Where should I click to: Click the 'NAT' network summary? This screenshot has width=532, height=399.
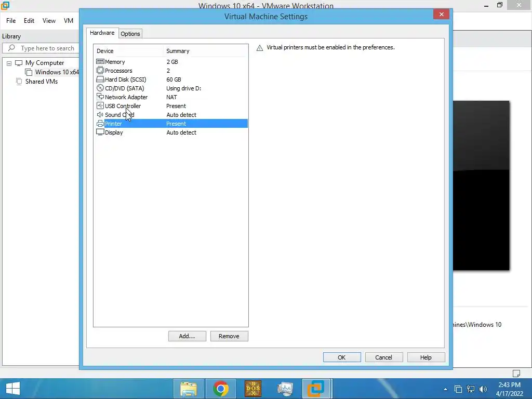(171, 97)
